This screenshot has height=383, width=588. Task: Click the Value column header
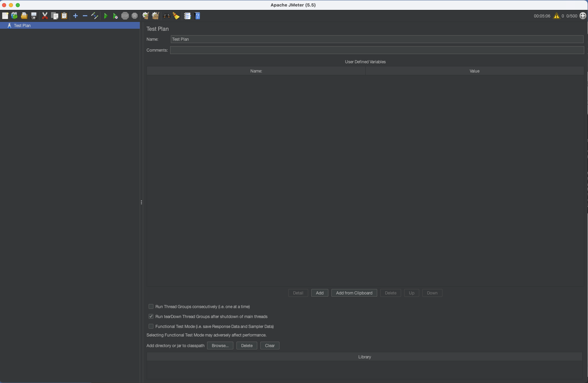point(475,71)
